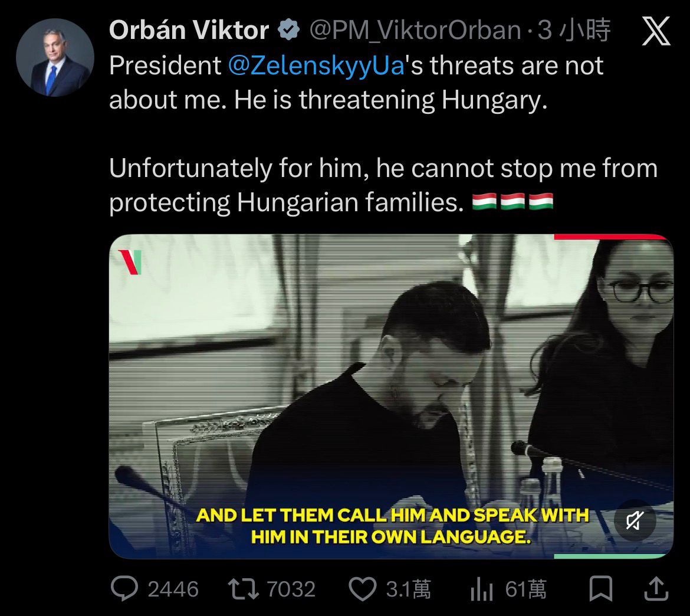This screenshot has height=616, width=690.
Task: Click the share upload icon
Action: (656, 589)
